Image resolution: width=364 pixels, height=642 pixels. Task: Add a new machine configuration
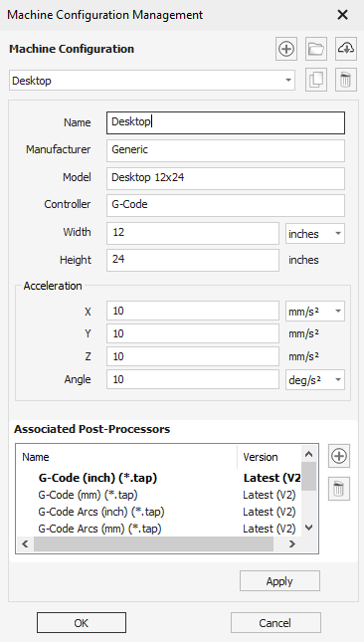click(285, 49)
